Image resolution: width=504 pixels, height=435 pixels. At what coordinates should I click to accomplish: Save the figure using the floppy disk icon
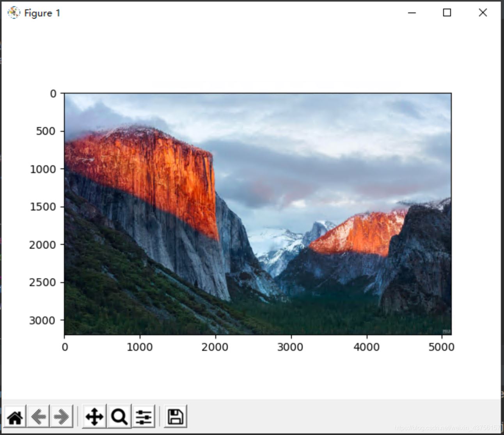click(176, 416)
